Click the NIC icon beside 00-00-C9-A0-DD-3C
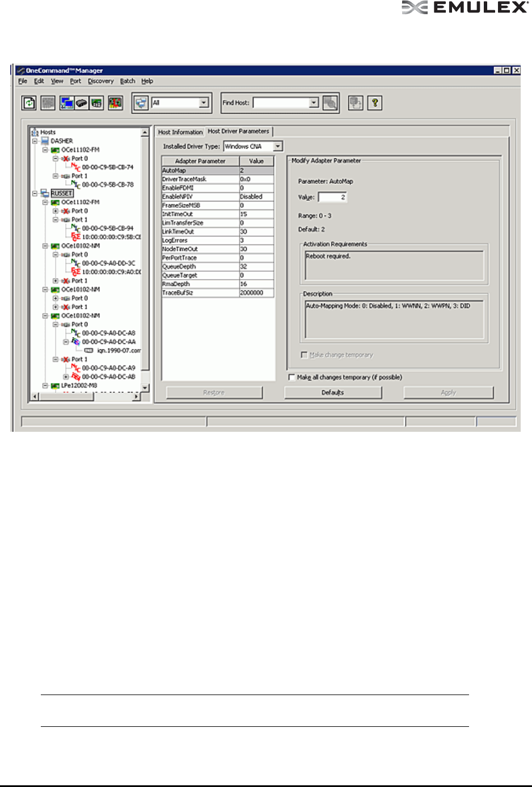Viewport: 532px width, 787px height. [76, 263]
